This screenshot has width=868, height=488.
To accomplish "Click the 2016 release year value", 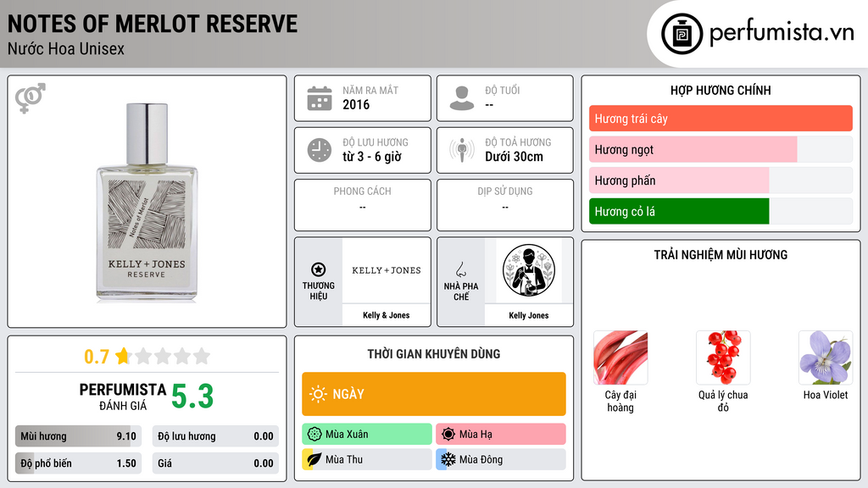I will (x=356, y=104).
